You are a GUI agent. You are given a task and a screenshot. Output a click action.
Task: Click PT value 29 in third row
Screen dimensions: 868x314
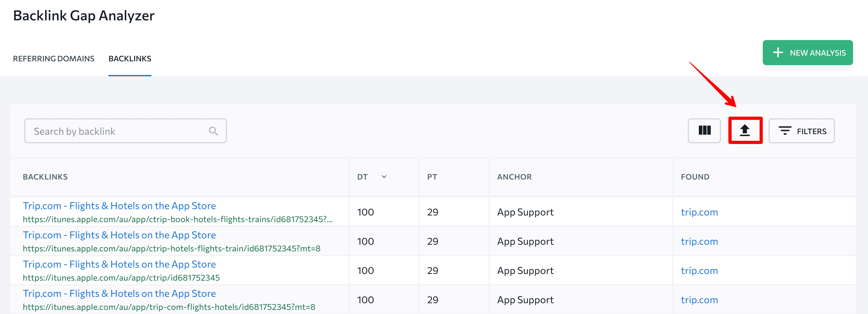433,271
